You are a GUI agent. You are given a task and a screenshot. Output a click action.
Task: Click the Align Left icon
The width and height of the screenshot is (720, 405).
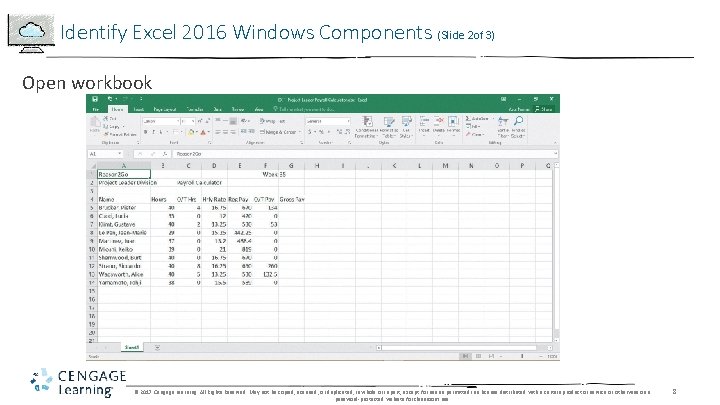[218, 132]
